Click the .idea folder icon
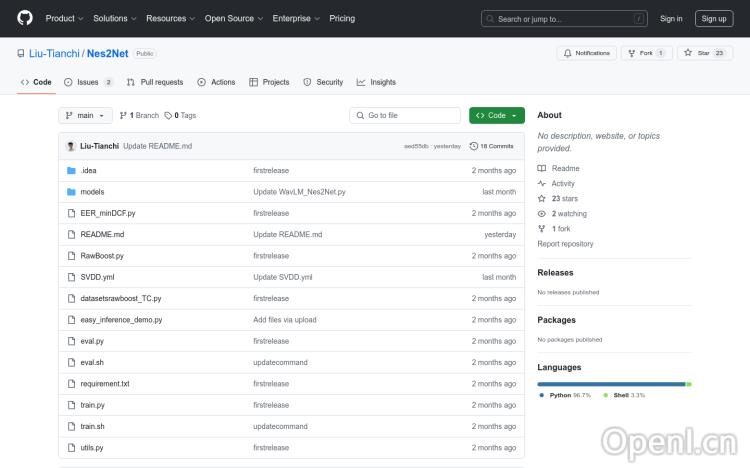The width and height of the screenshot is (750, 468). click(71, 170)
